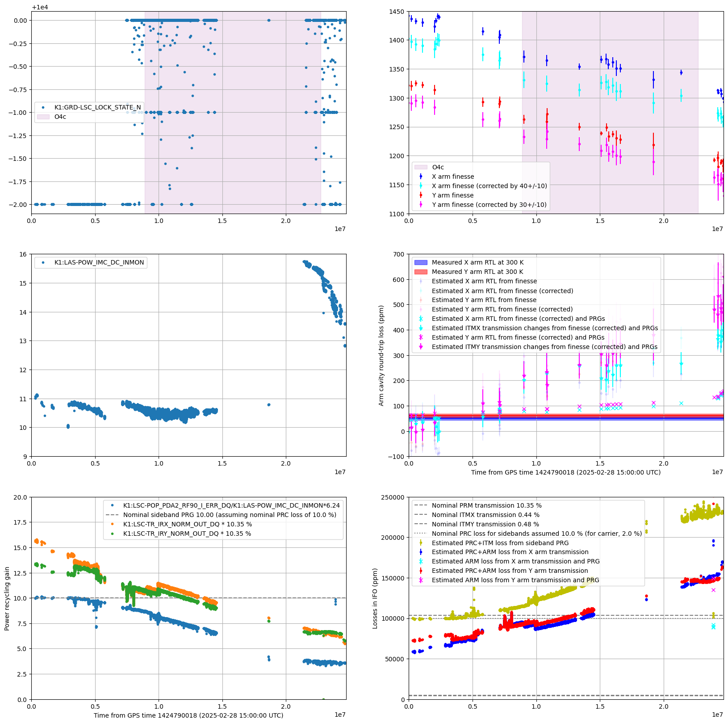The image size is (728, 723).
Task: Click magenta Y arm finesse corrected legend marker
Action: click(x=421, y=205)
